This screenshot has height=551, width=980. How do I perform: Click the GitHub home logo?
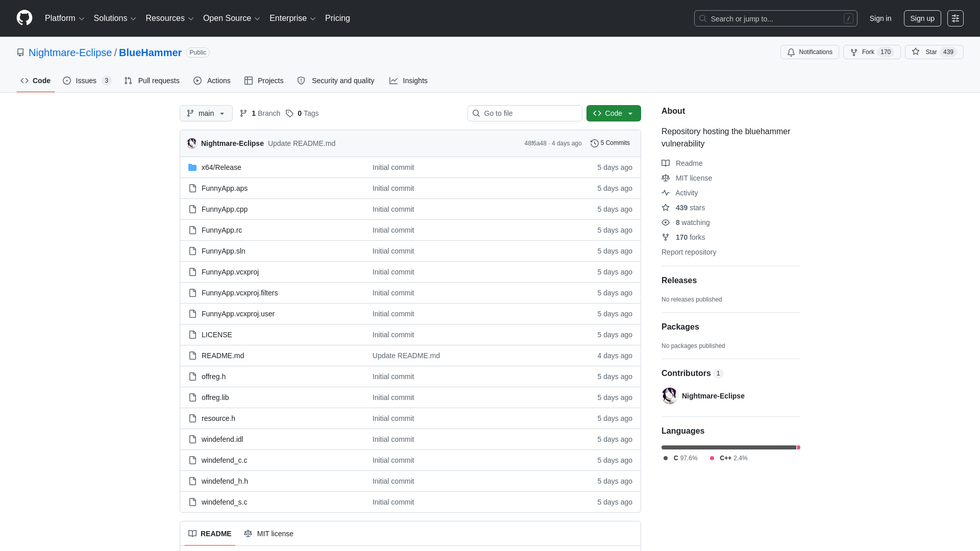point(24,18)
